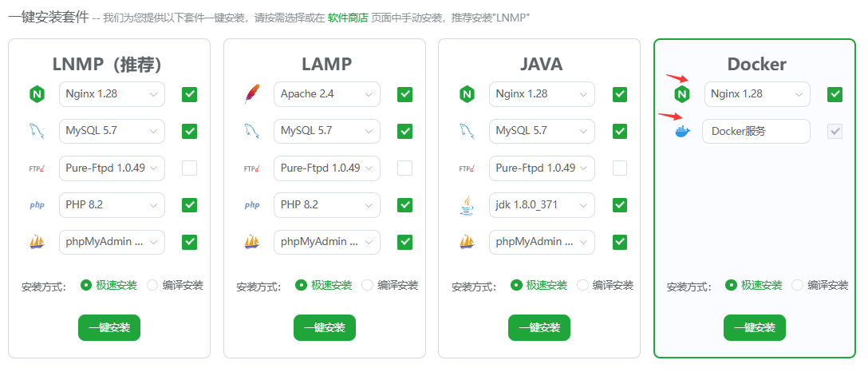Uncheck Apache 2.4 in LAMP panel
The height and width of the screenshot is (372, 868).
(x=404, y=94)
